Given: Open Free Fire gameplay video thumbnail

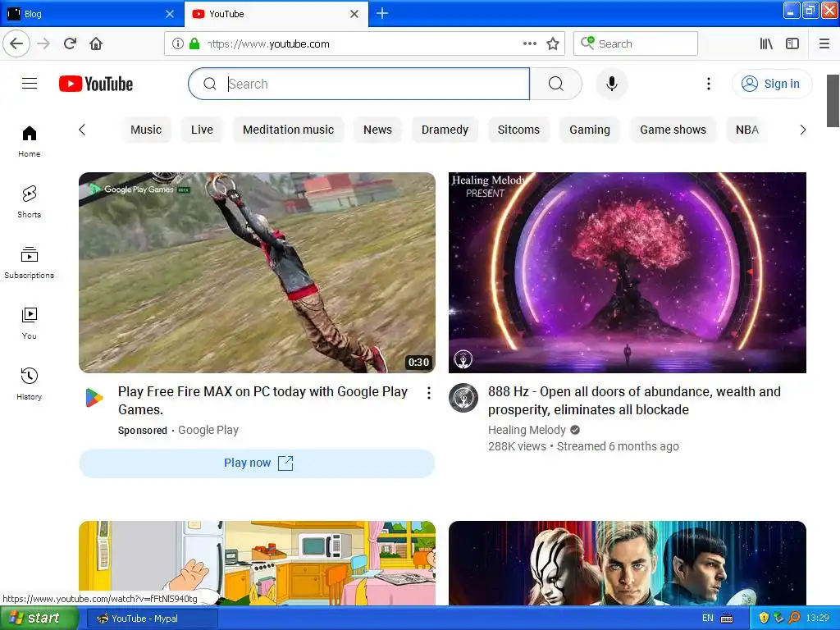Looking at the screenshot, I should click(257, 272).
